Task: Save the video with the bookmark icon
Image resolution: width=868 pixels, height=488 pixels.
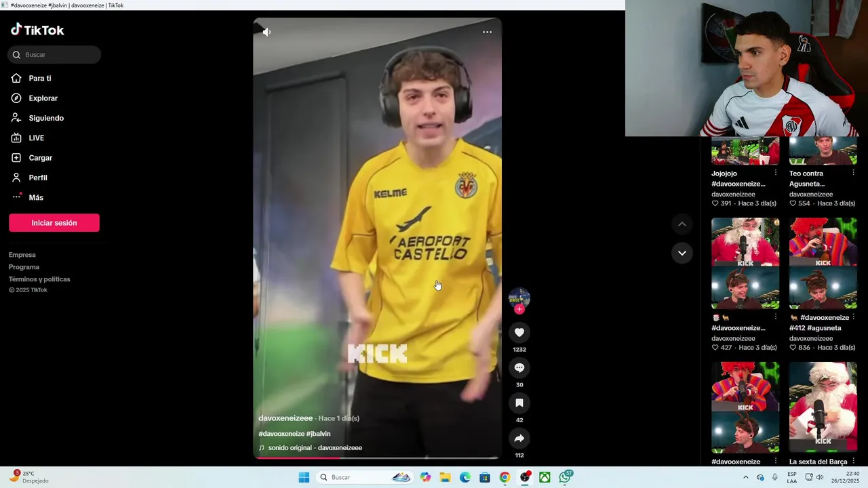Action: [519, 403]
